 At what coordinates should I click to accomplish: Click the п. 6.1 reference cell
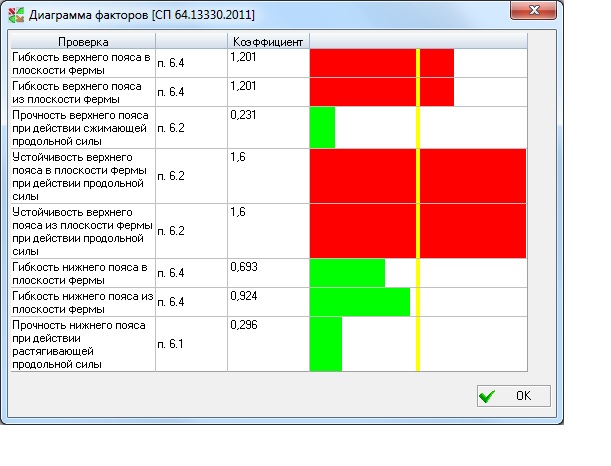(x=171, y=345)
